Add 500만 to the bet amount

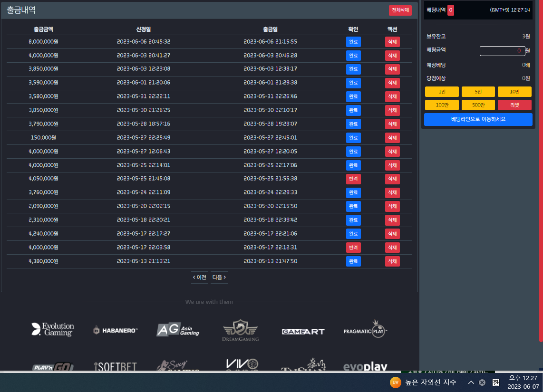478,105
